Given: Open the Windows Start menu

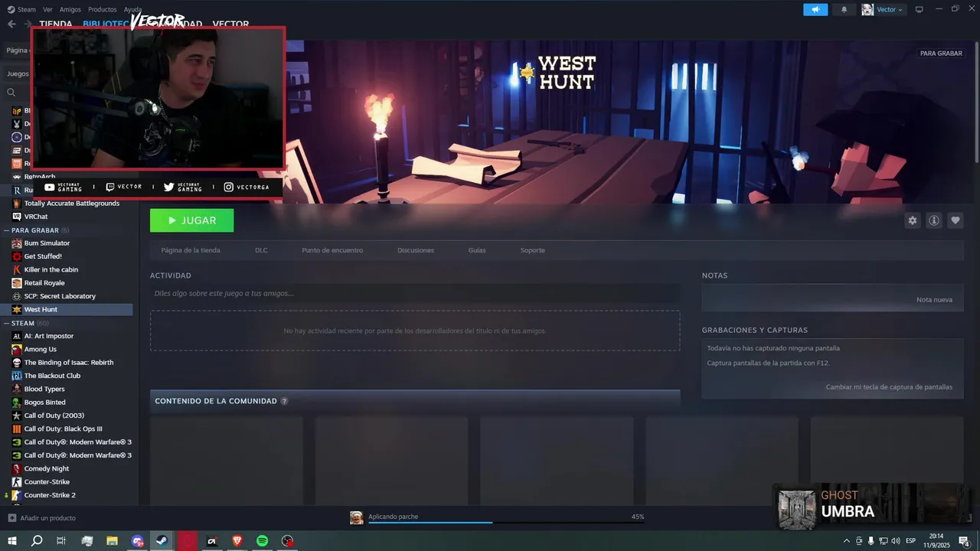Looking at the screenshot, I should (x=11, y=541).
